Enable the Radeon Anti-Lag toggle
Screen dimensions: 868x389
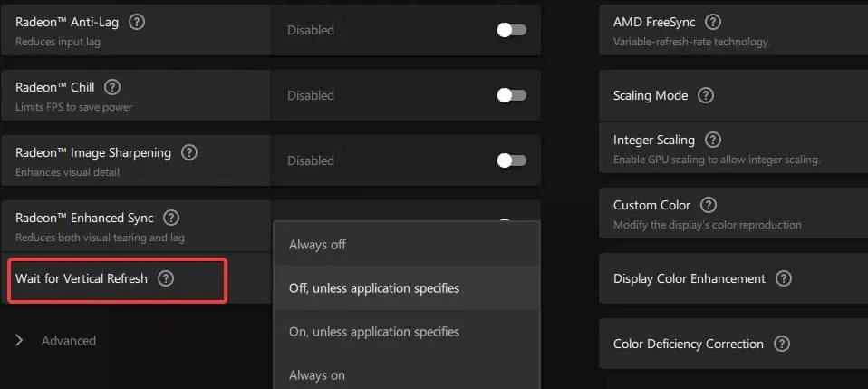click(x=511, y=30)
